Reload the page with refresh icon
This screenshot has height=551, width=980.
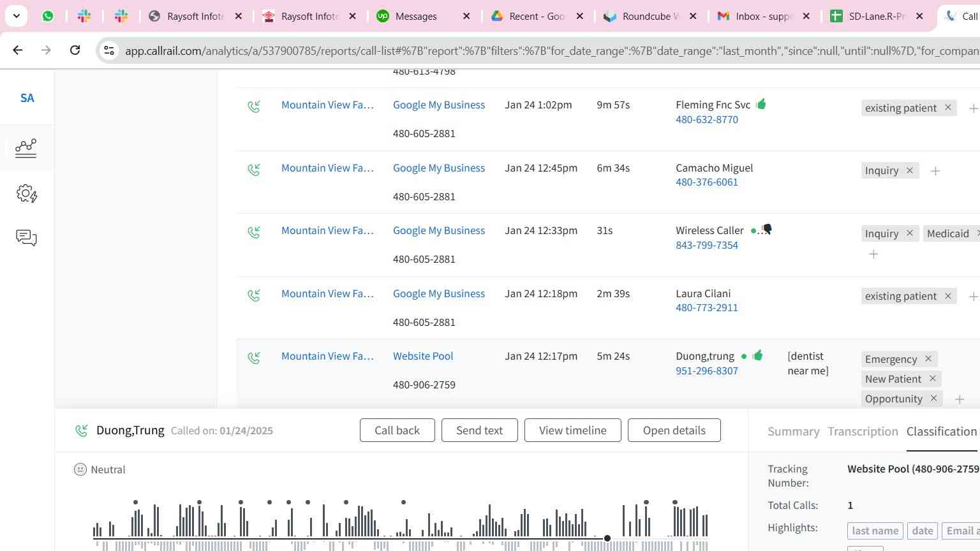[75, 50]
